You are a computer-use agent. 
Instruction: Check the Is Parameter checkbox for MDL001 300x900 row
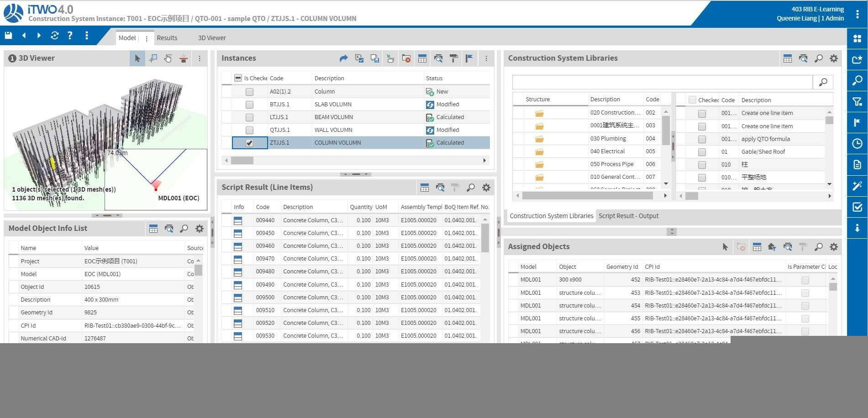coord(805,280)
